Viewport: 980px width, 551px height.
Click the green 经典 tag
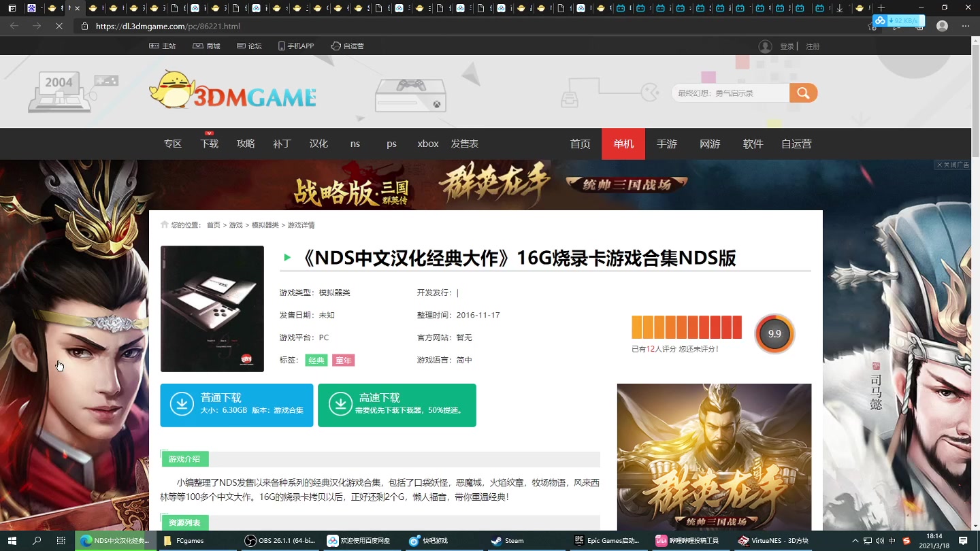click(x=316, y=361)
